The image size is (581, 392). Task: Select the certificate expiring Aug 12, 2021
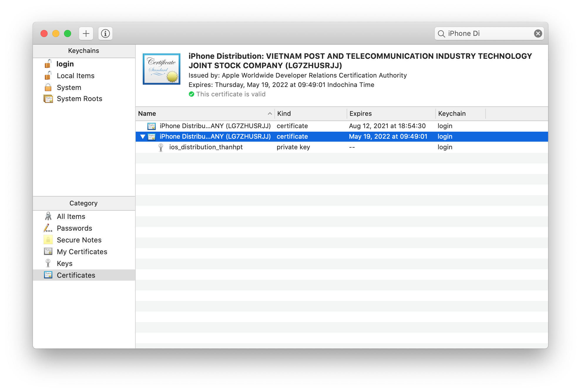[x=215, y=126]
